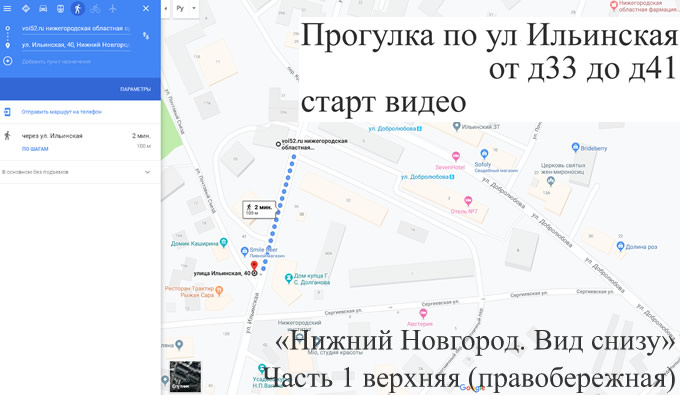Open 'ПАРАМЕТРЫ' route options
Image resolution: width=680 pixels, height=395 pixels.
click(135, 89)
